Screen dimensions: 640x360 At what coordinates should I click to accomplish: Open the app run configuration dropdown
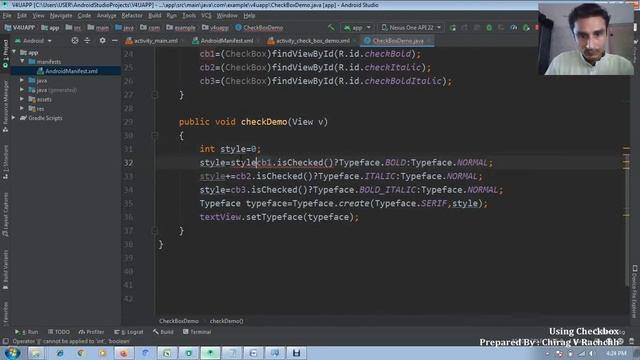coord(357,27)
